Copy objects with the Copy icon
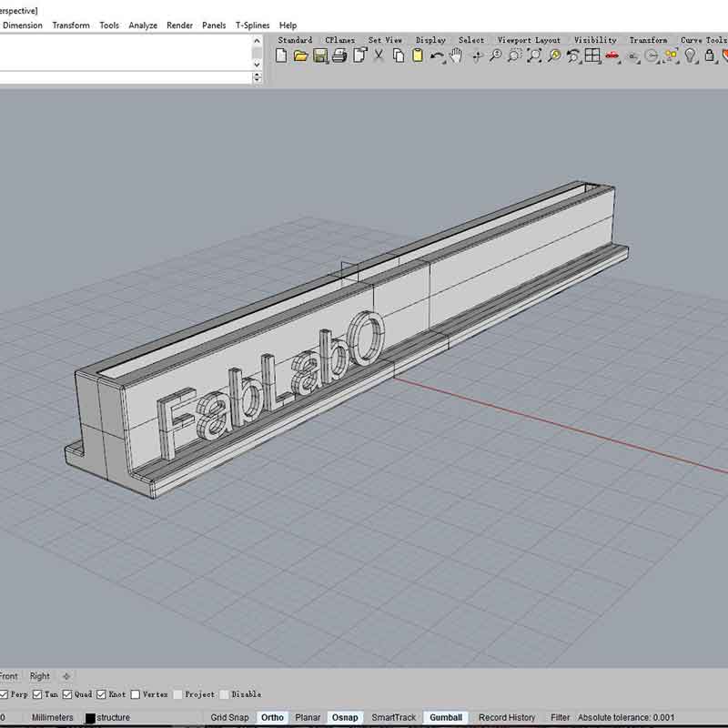The width and height of the screenshot is (728, 728). (x=399, y=56)
